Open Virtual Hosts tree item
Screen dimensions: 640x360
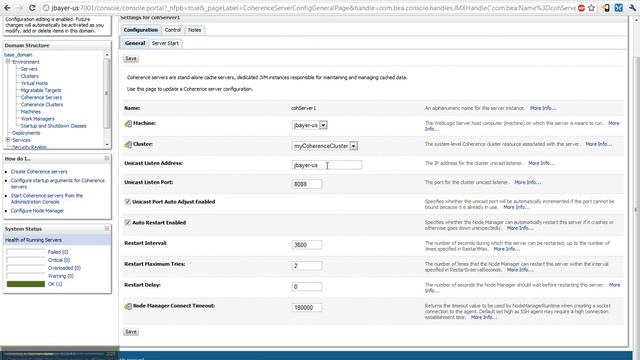coord(34,83)
